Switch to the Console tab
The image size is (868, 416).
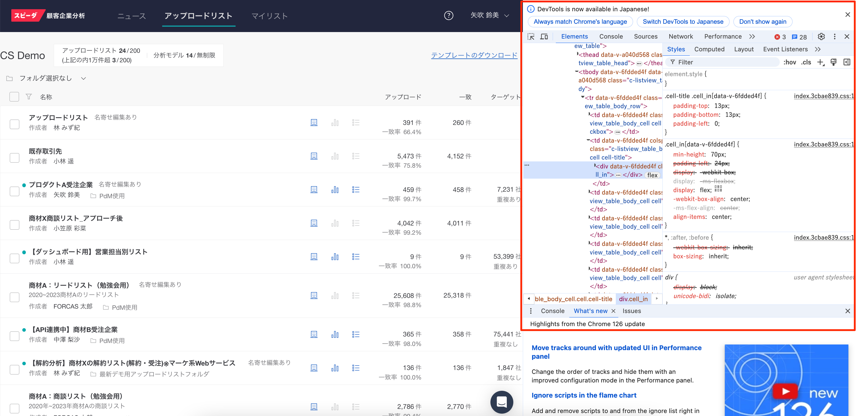[610, 36]
